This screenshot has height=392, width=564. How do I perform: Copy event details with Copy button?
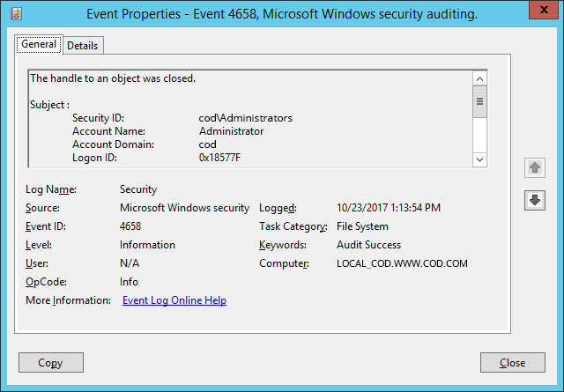[51, 363]
